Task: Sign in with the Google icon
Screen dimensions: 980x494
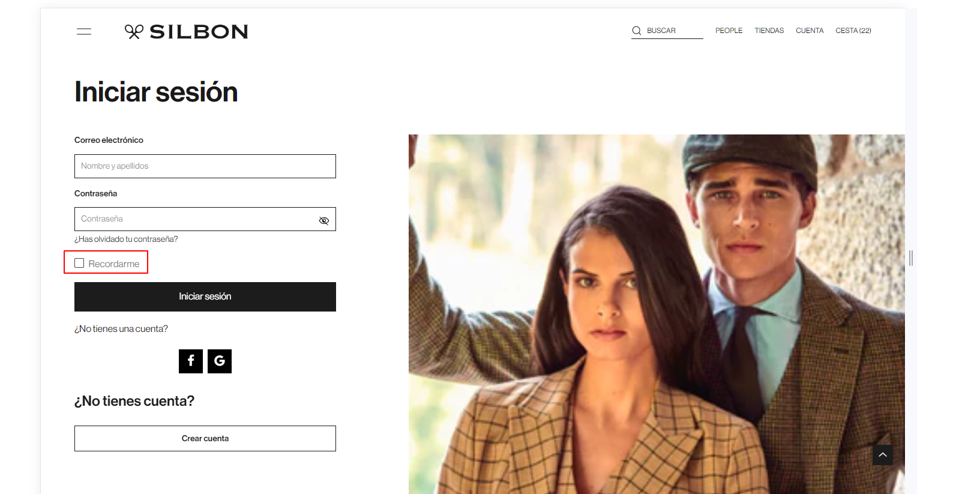Action: [x=220, y=361]
